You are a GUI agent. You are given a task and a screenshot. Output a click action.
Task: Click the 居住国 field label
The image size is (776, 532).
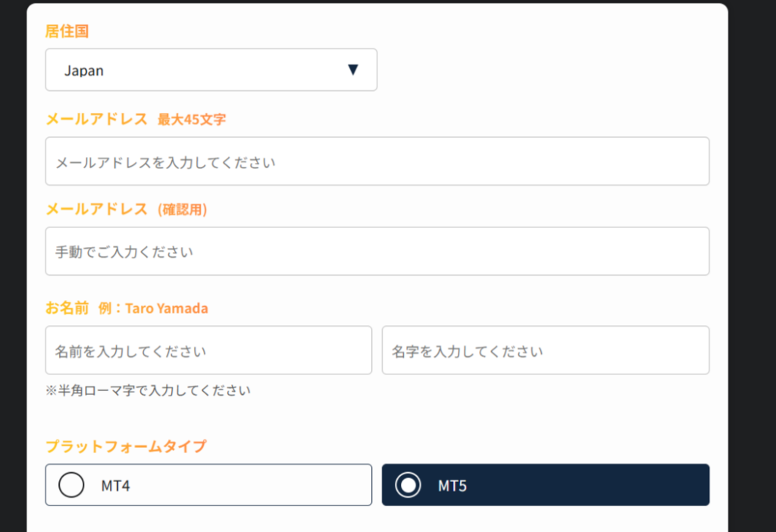67,31
